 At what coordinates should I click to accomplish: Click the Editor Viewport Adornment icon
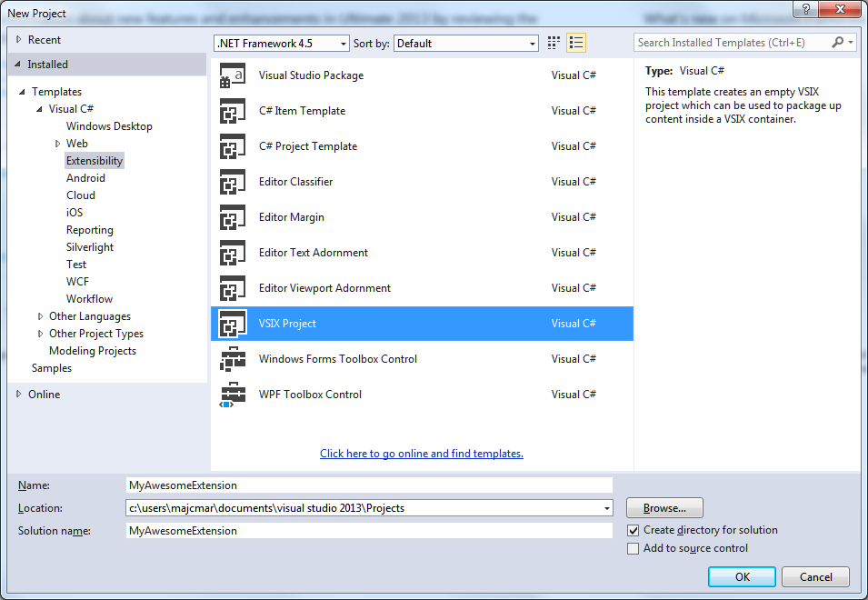coord(233,288)
